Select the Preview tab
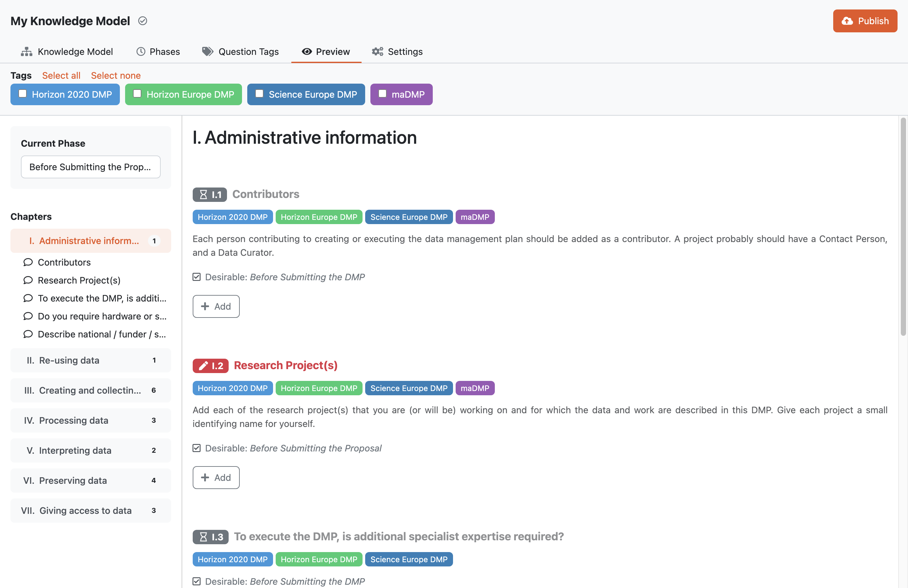The image size is (908, 588). (x=326, y=52)
